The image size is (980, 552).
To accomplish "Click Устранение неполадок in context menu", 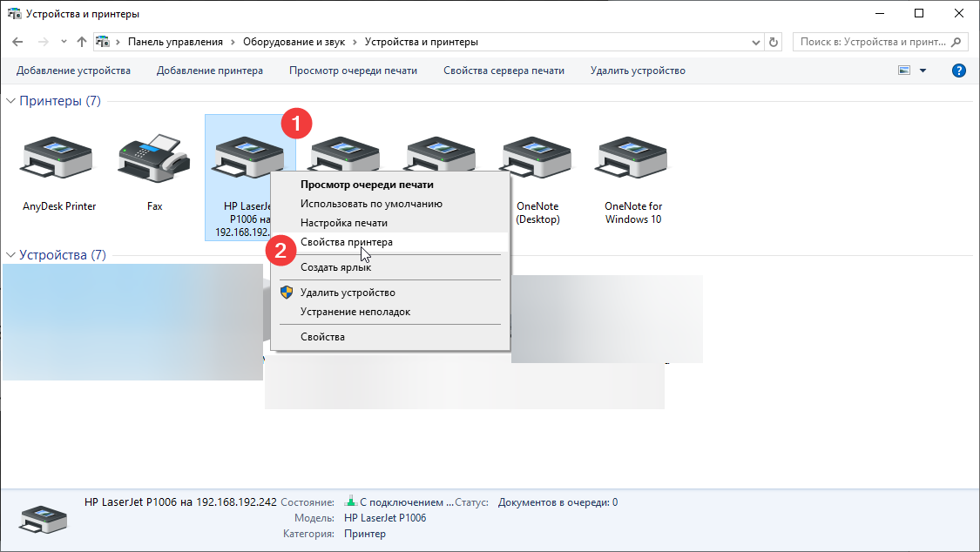I will point(355,312).
